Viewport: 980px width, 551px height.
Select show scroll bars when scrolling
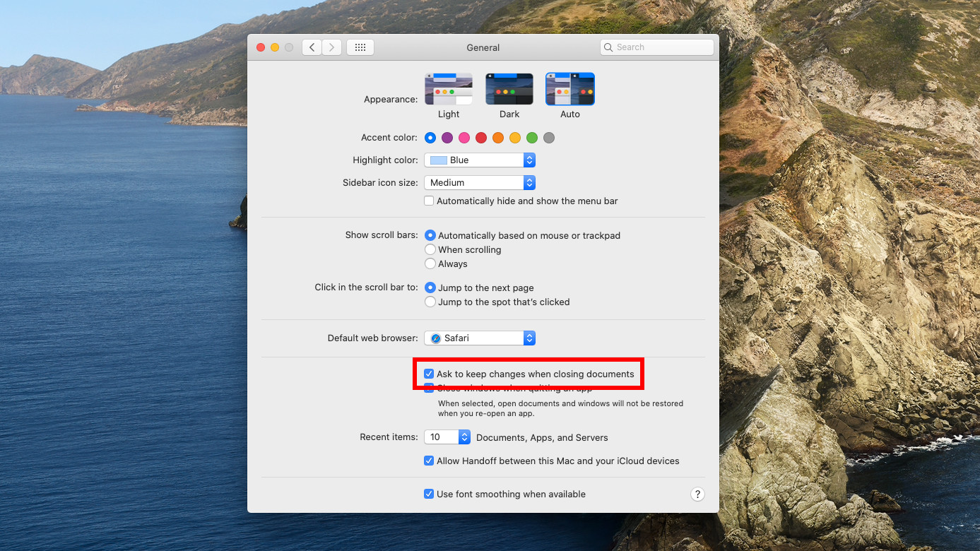430,249
